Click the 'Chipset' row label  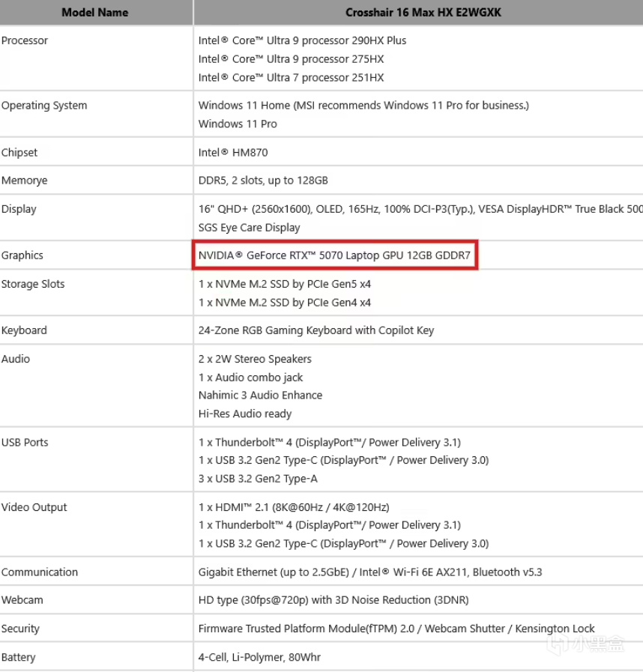point(19,153)
